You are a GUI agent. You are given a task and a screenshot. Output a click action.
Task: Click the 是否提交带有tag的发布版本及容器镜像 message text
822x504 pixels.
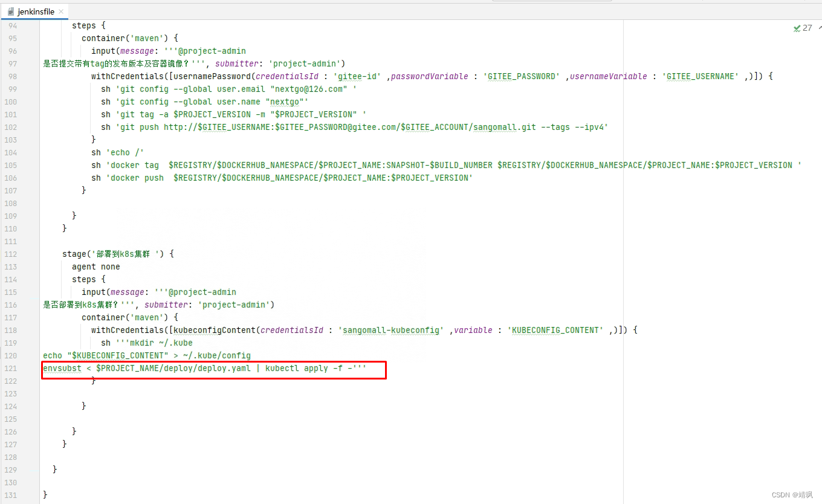(117, 63)
